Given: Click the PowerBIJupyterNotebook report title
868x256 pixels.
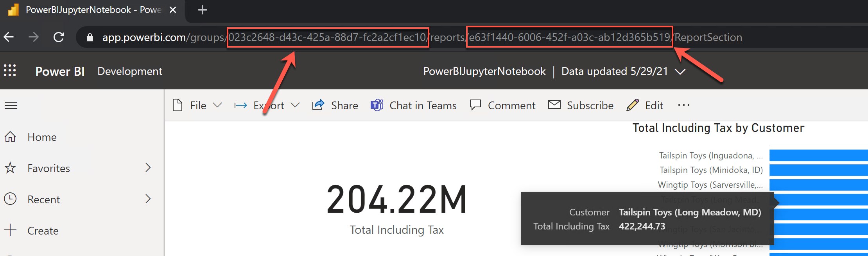Looking at the screenshot, I should tap(484, 71).
